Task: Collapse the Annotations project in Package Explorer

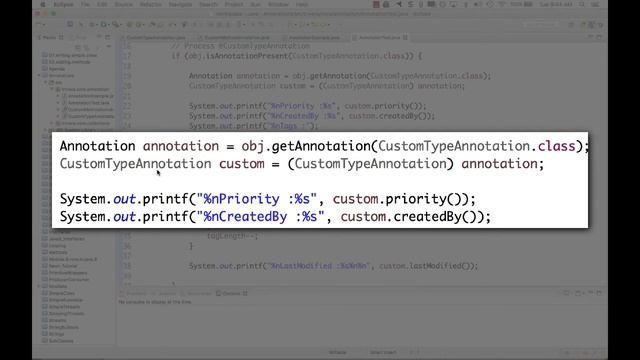Action: click(x=40, y=76)
